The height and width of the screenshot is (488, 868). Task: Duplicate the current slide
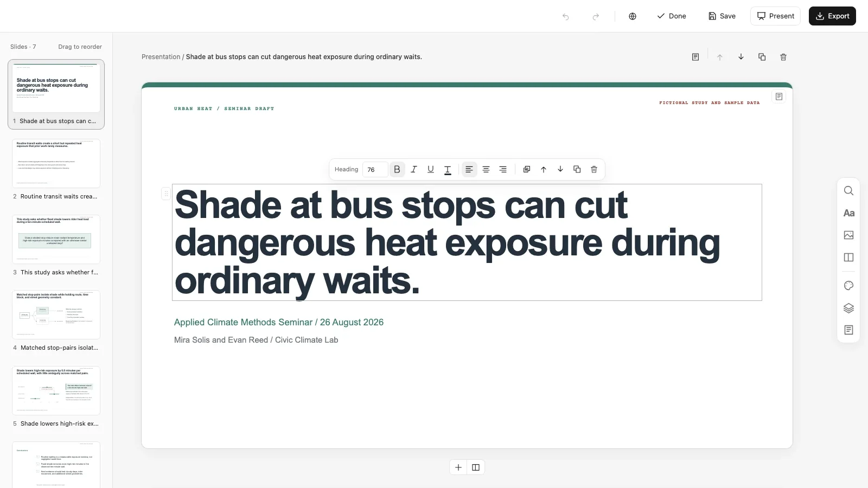(762, 57)
